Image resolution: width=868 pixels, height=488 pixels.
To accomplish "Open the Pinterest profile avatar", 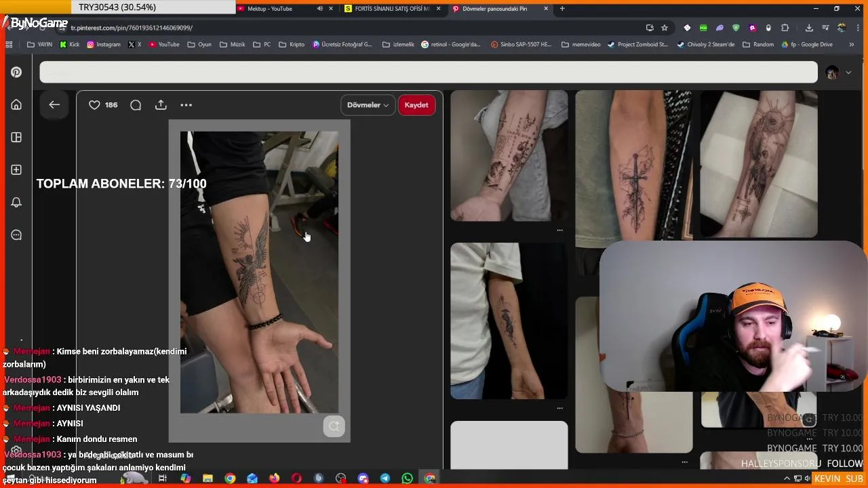I will [832, 73].
